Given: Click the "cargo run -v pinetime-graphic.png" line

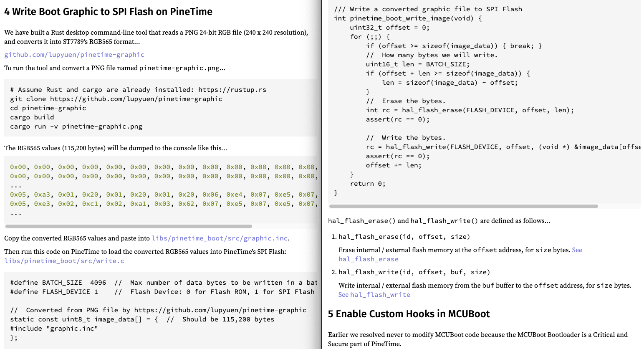Looking at the screenshot, I should pyautogui.click(x=76, y=126).
